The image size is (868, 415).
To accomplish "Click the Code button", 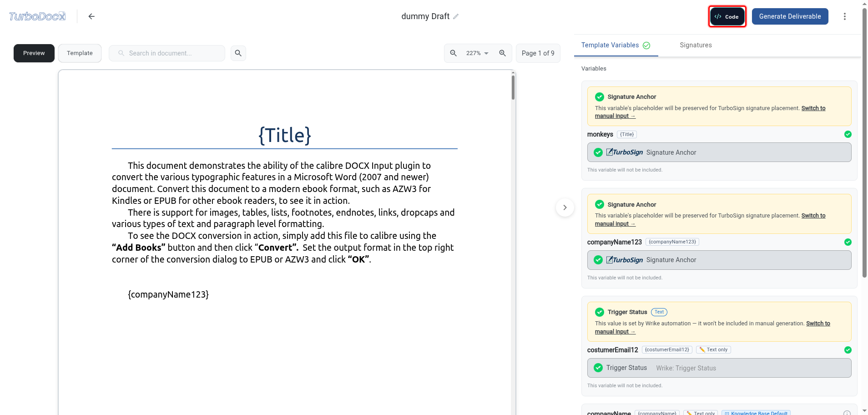I will coord(727,16).
